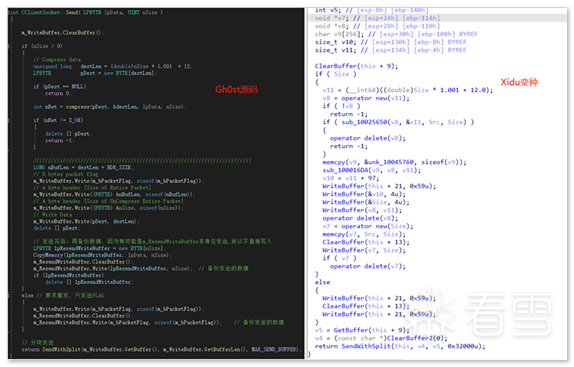Click the red 'Gh0st源码' label
Image resolution: width=574 pixels, height=367 pixels.
(236, 89)
